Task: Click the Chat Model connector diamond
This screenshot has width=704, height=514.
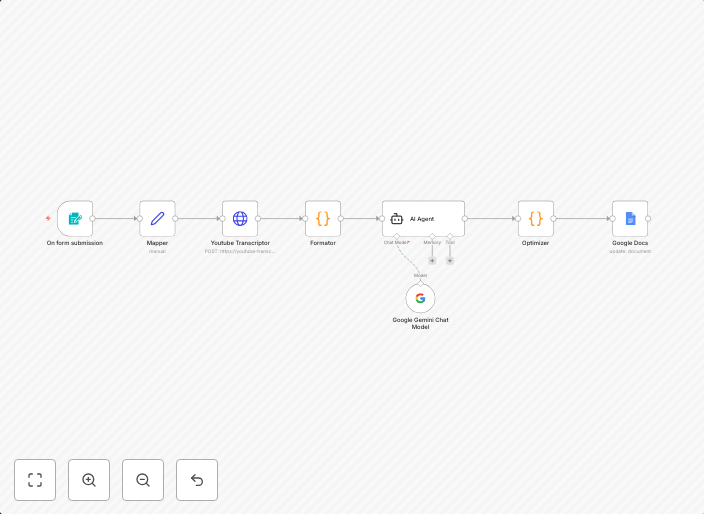Action: point(397,236)
